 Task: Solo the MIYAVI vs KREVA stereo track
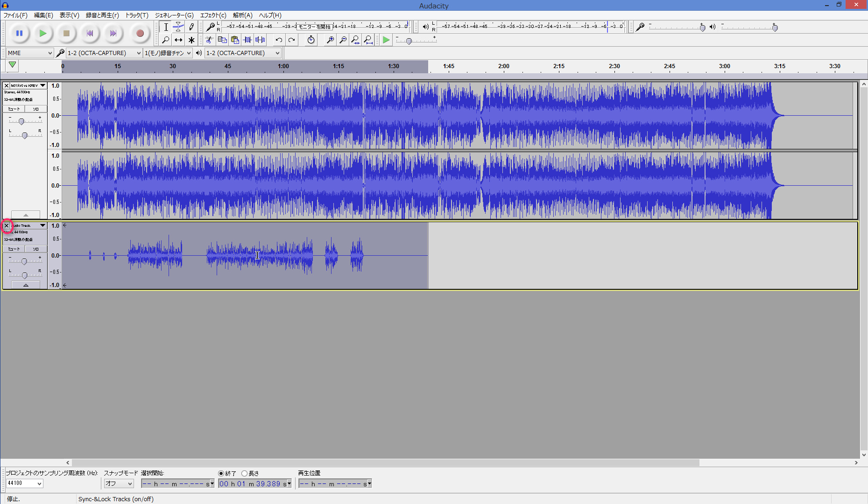(36, 109)
